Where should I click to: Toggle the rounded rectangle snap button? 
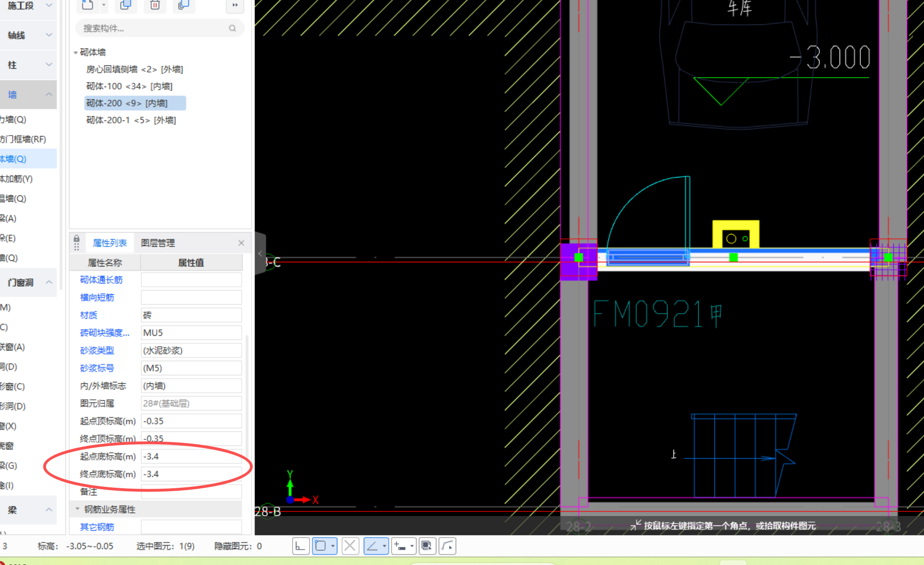(321, 546)
